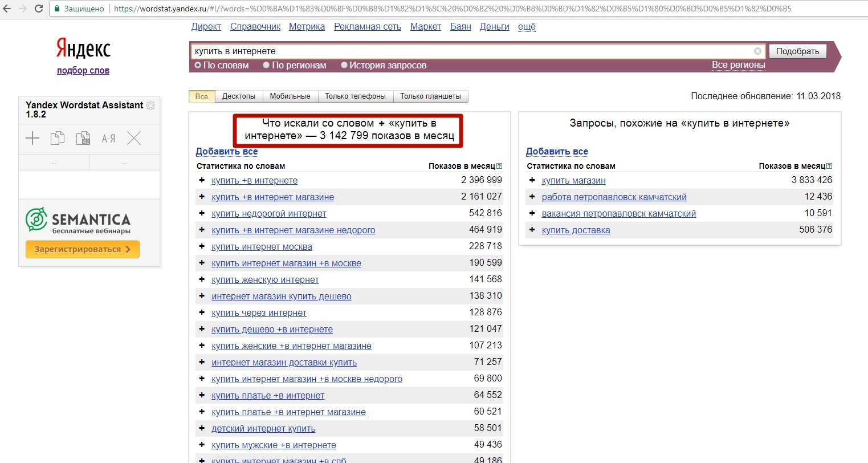Add 'работа петропавловск камчатский' with plus icon
Screen dimensions: 868x463
[x=532, y=197]
